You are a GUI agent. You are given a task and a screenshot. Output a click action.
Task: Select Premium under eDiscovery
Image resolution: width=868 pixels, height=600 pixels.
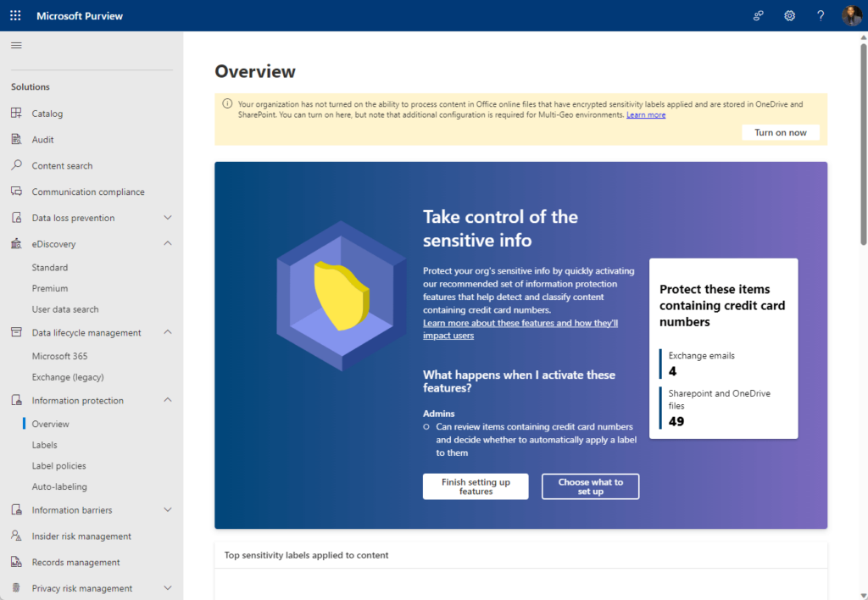[x=50, y=288]
